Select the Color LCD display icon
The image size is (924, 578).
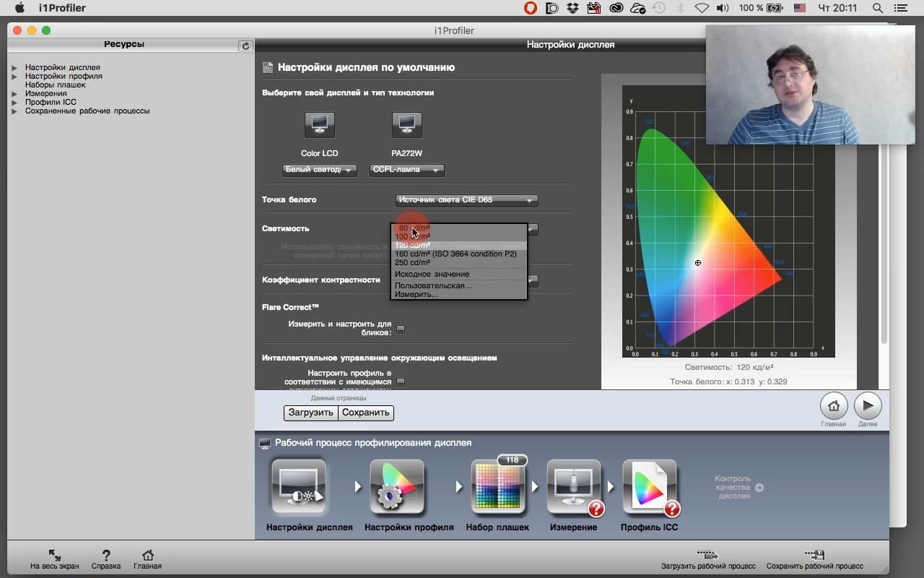tap(320, 125)
